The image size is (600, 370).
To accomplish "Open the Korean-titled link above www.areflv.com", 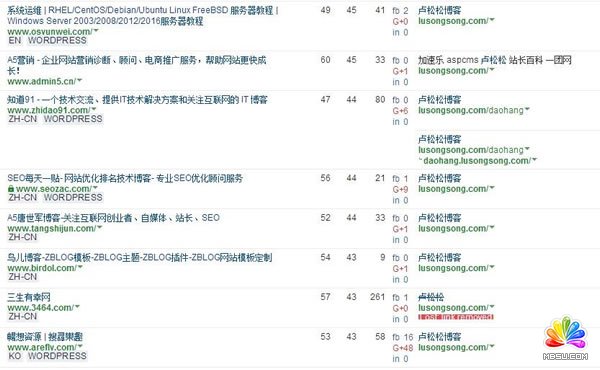I will [x=45, y=337].
